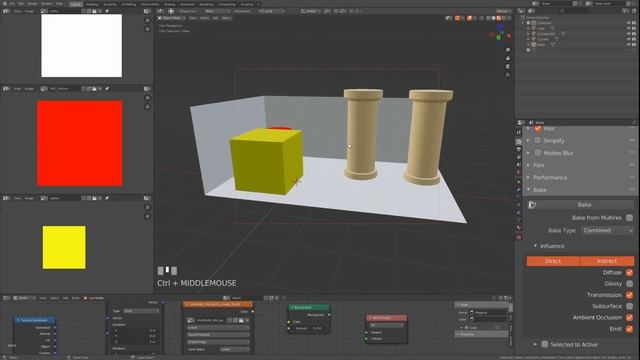Open the Window menu
The height and width of the screenshot is (360, 640).
coord(47,4)
